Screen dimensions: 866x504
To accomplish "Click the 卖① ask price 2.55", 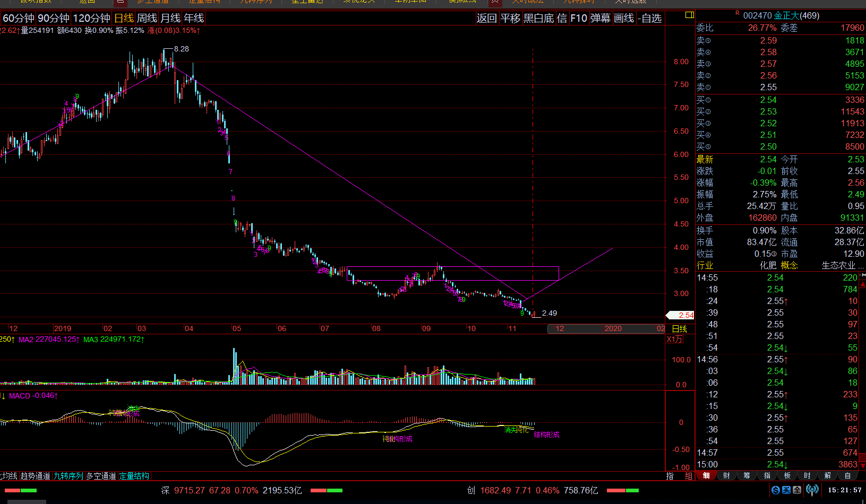I will click(x=768, y=87).
